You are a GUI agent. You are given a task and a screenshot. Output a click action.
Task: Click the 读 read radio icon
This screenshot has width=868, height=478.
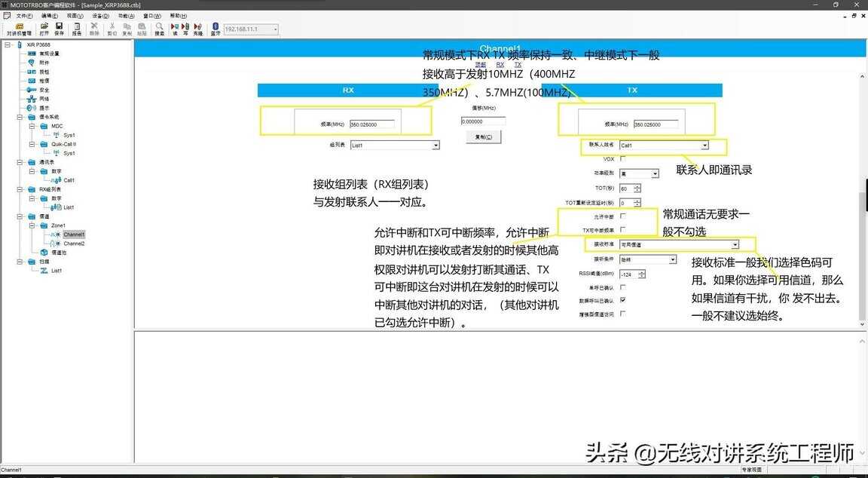[175, 29]
